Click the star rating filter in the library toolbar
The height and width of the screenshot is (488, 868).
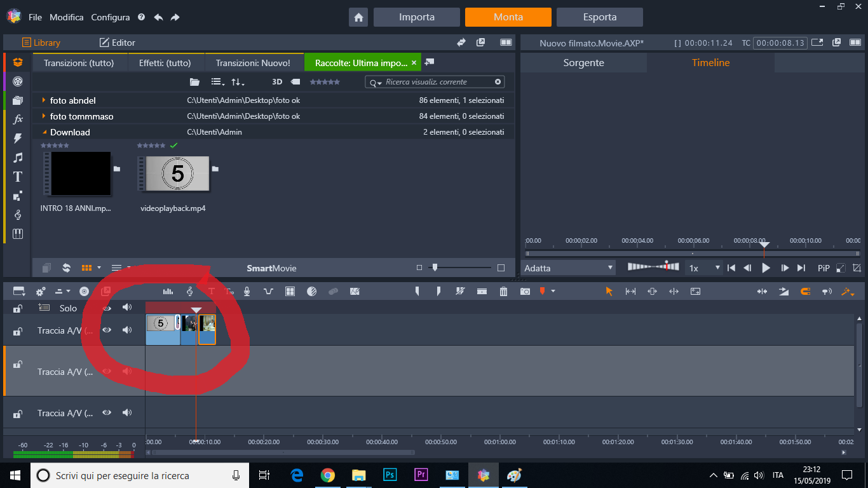coord(325,82)
